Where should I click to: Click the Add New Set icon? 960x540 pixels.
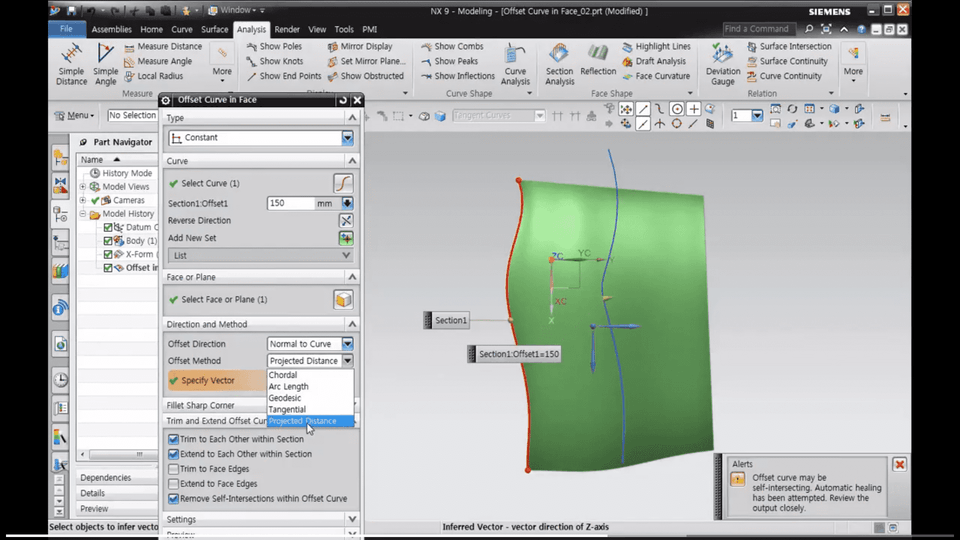(346, 238)
